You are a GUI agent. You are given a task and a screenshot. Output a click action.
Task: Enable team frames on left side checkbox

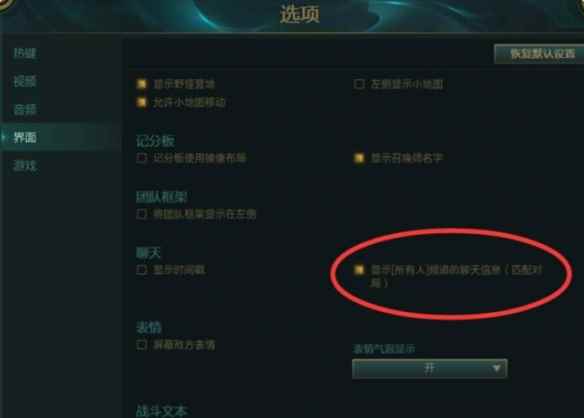click(142, 214)
